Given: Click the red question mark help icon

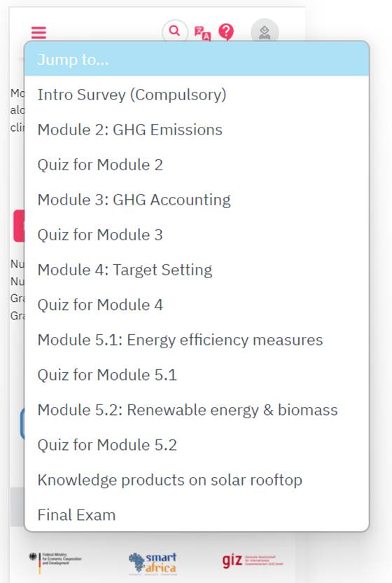Looking at the screenshot, I should coord(226,32).
